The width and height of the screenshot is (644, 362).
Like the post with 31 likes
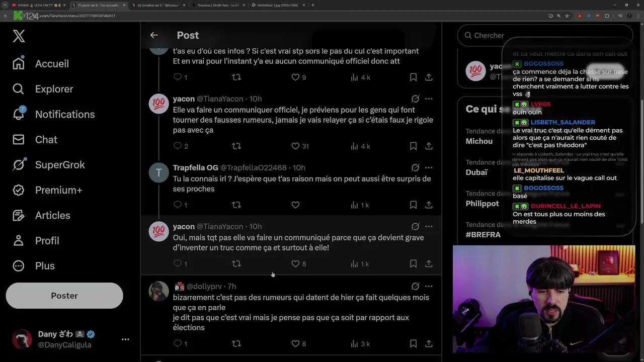pyautogui.click(x=300, y=146)
